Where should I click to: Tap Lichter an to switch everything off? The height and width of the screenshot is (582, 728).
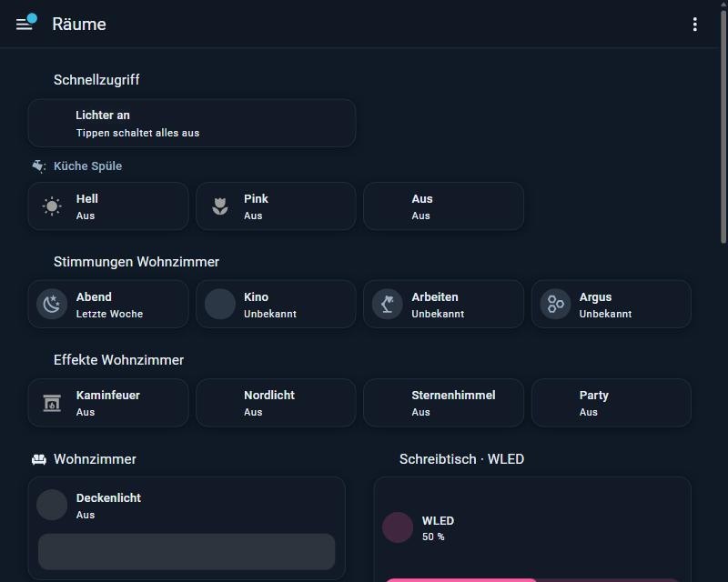[x=192, y=123]
